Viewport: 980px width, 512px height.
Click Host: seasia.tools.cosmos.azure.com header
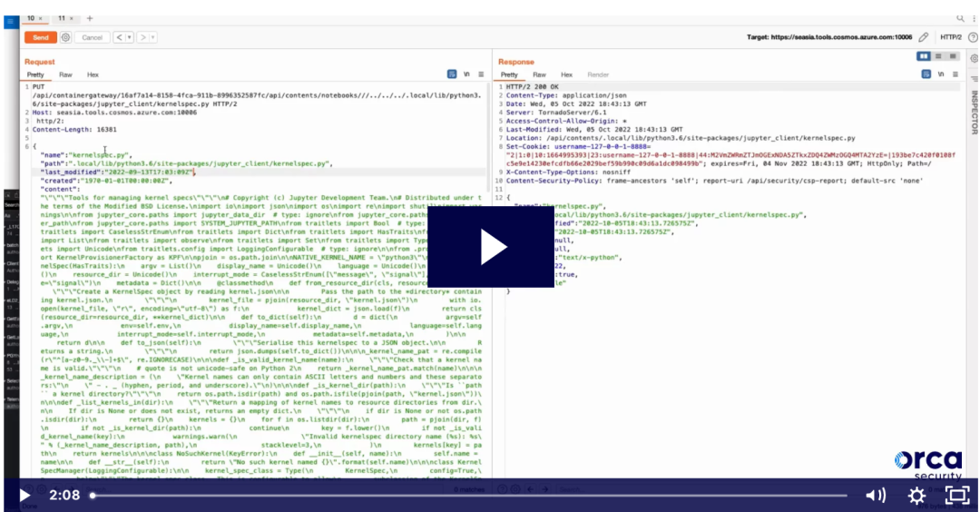[x=114, y=113]
